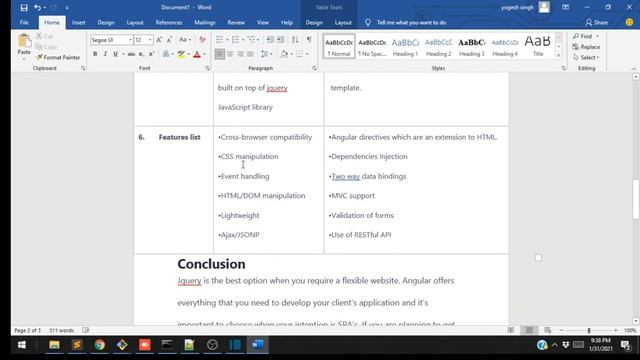
Task: Apply strikethrough formatting
Action: (131, 54)
